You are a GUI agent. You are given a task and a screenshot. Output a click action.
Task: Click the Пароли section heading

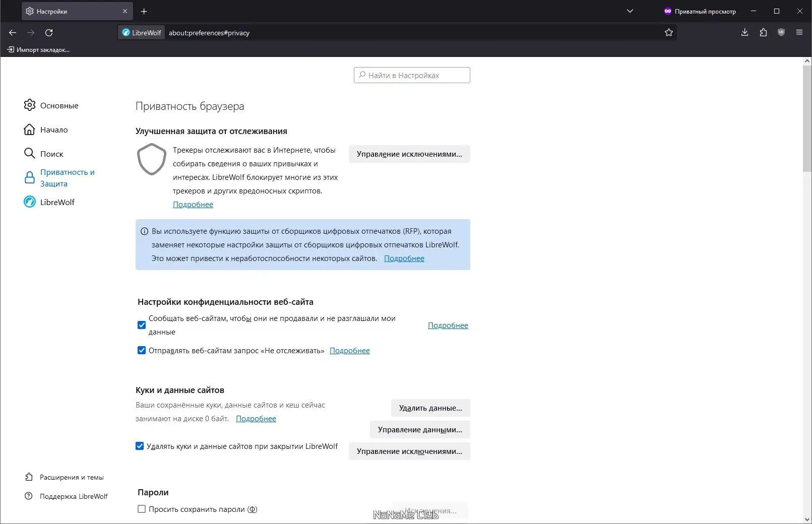click(x=153, y=492)
